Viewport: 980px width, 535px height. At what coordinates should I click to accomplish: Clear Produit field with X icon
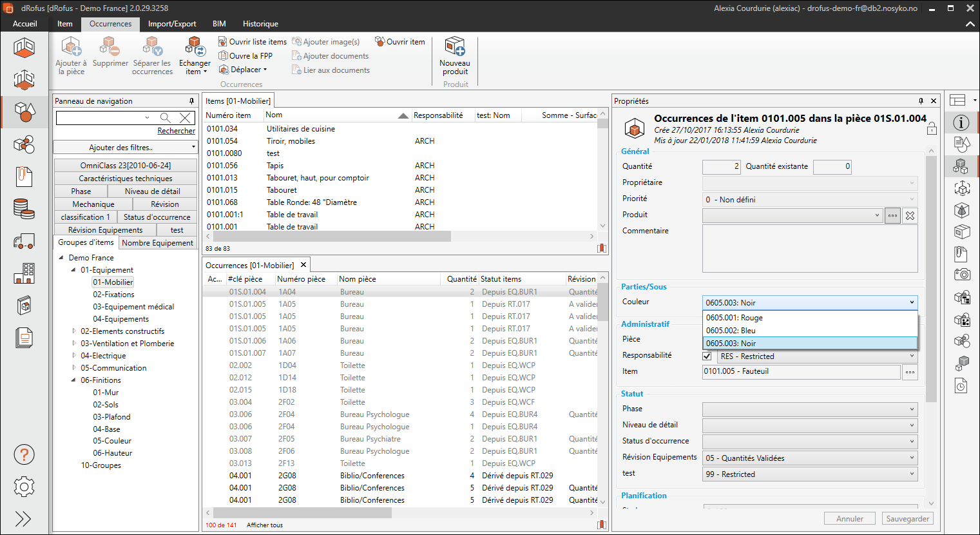click(x=910, y=216)
